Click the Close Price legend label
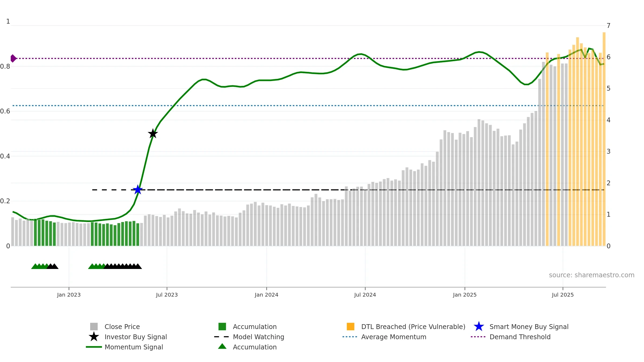Image resolution: width=644 pixels, height=362 pixels. (122, 327)
